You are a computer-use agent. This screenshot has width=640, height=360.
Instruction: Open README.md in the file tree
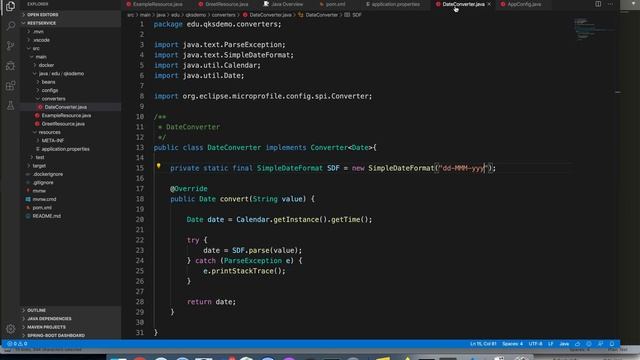(x=47, y=216)
